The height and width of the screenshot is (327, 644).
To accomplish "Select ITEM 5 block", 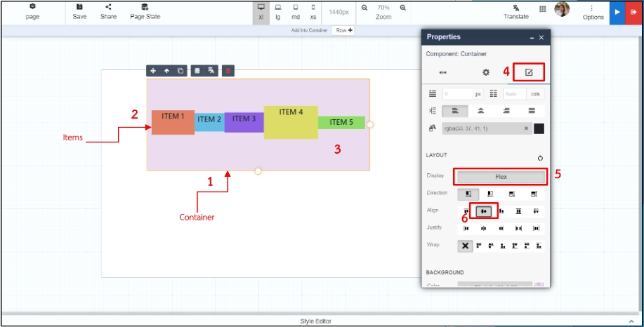I will point(341,123).
